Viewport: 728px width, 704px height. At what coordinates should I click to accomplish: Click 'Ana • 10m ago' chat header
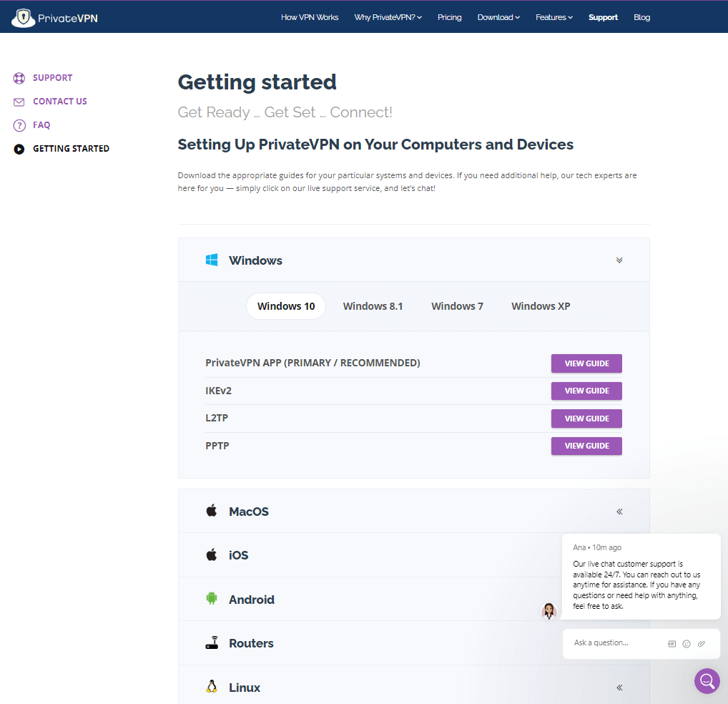pos(597,547)
